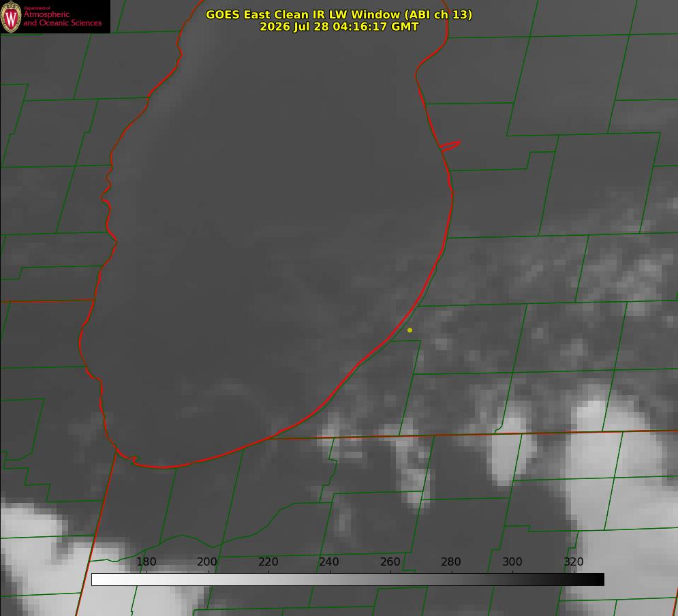Click the 220 label on the colorbar
The width and height of the screenshot is (678, 616).
click(x=268, y=561)
